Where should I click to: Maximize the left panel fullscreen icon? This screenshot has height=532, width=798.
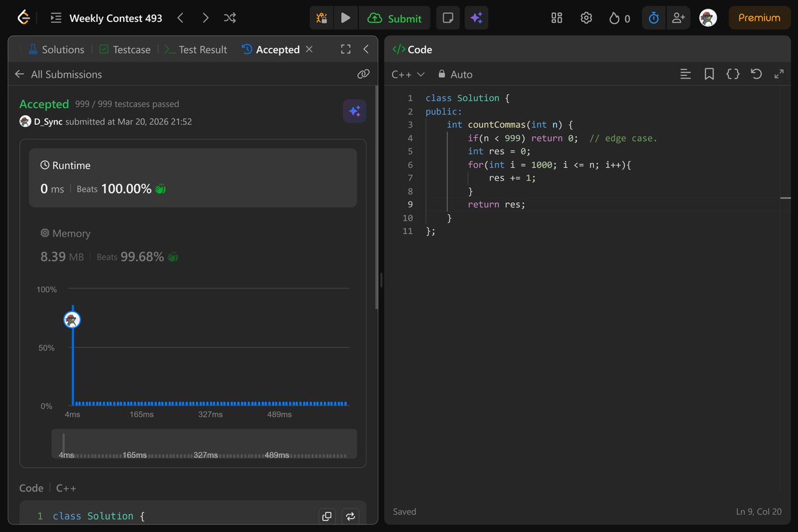(x=345, y=49)
